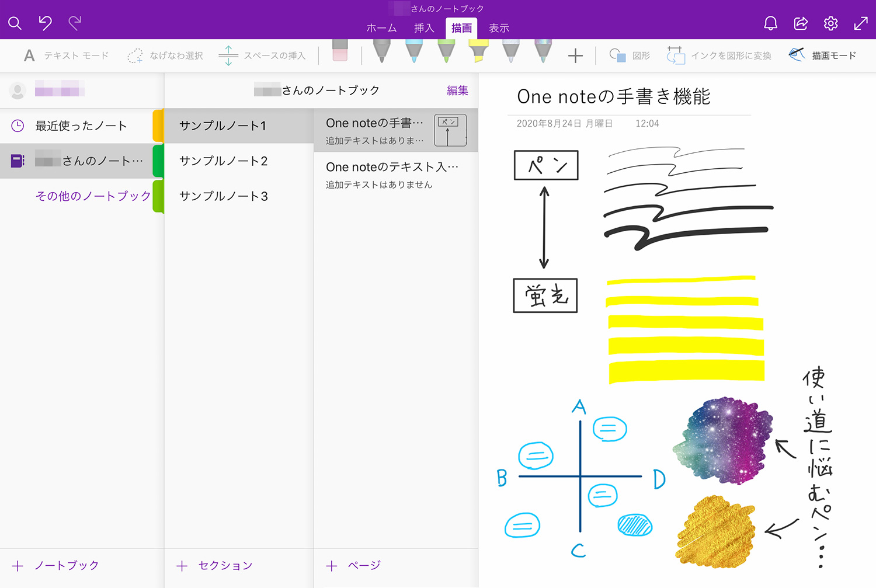Open page One noteのテキスト入…
876x588 pixels.
tap(396, 175)
